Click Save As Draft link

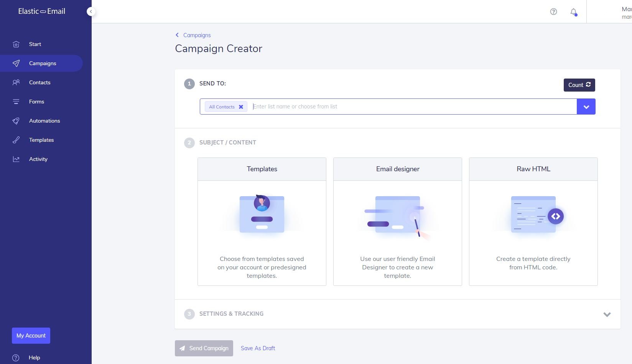258,348
